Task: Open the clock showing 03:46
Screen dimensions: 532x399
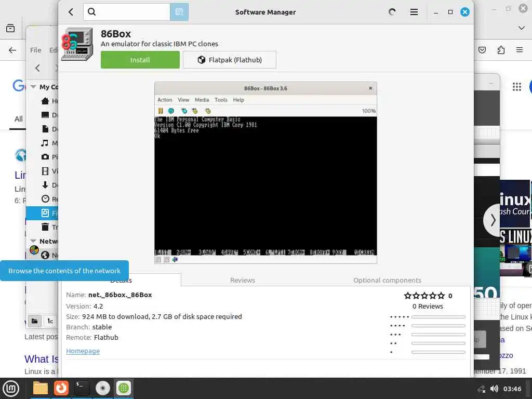Action: (512, 389)
